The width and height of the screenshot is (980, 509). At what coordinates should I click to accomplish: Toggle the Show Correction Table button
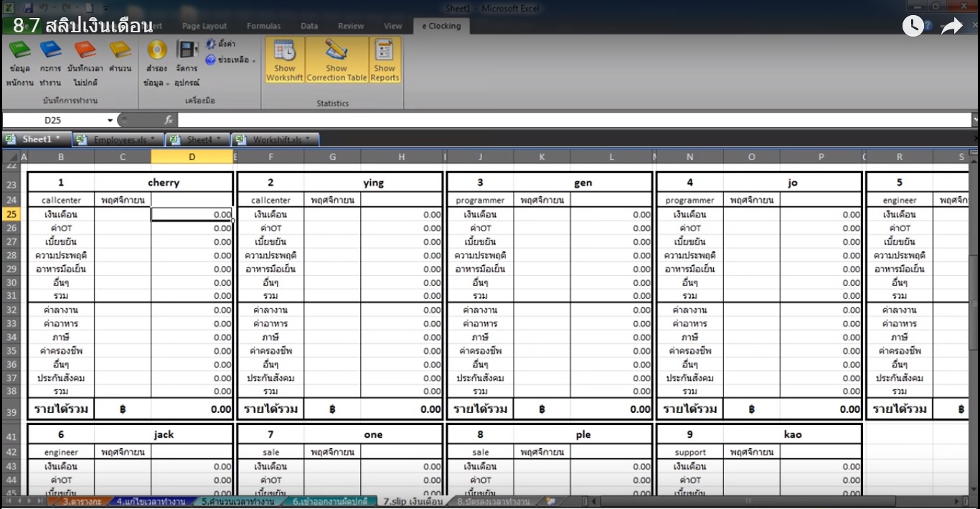[336, 60]
